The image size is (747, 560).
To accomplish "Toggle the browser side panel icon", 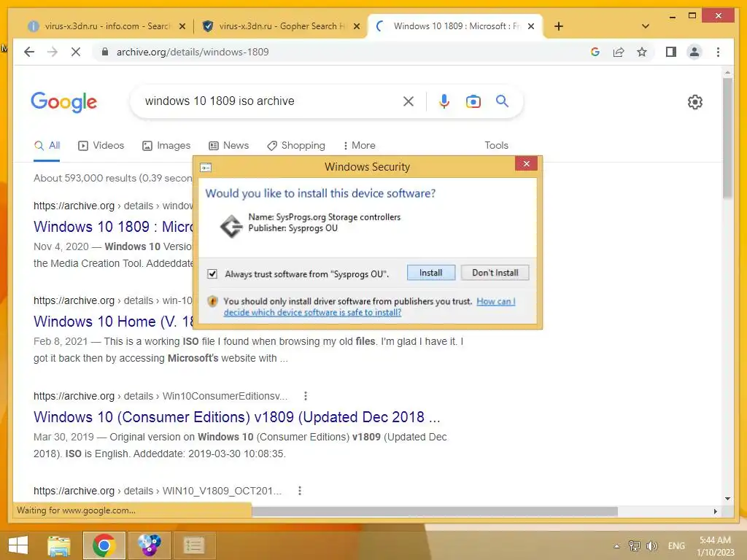I will tap(671, 52).
